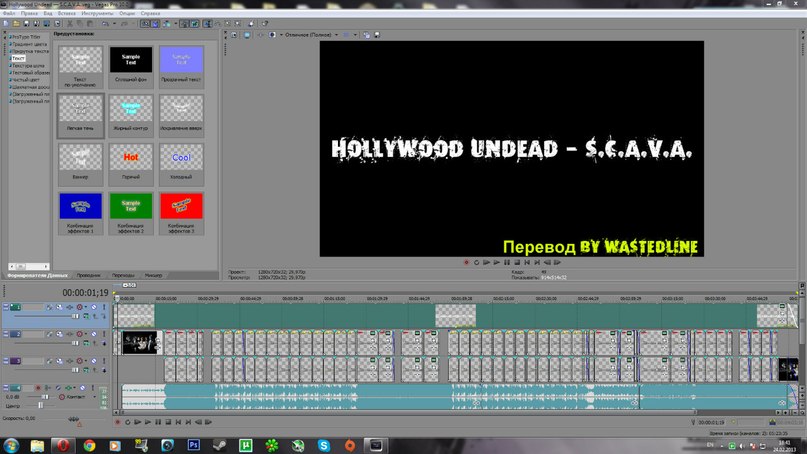Click the timeline transport Play button
807x454 pixels.
pyautogui.click(x=148, y=422)
